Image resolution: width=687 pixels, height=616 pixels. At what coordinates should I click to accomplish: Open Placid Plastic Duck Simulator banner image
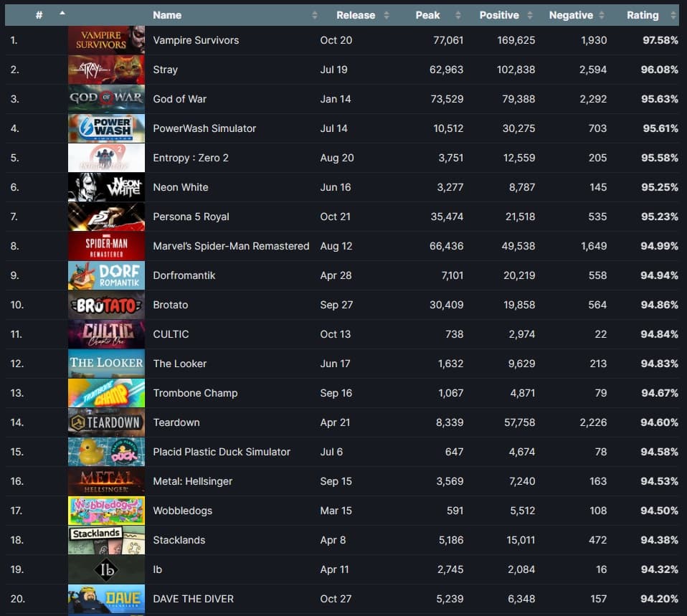tap(106, 451)
